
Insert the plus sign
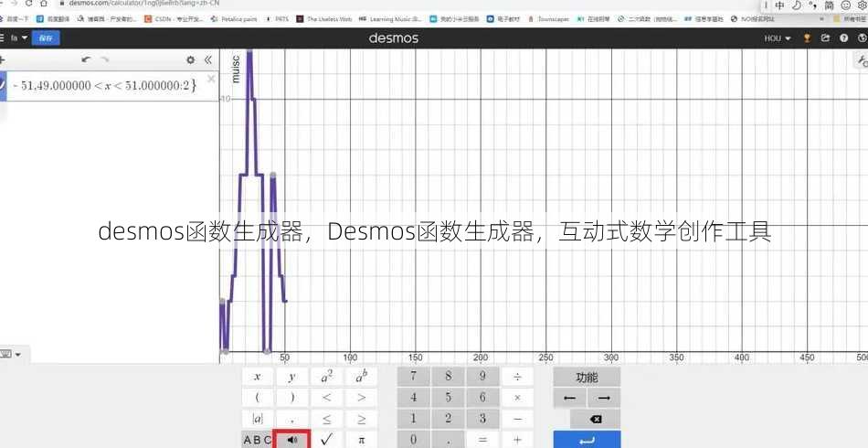coord(517,440)
